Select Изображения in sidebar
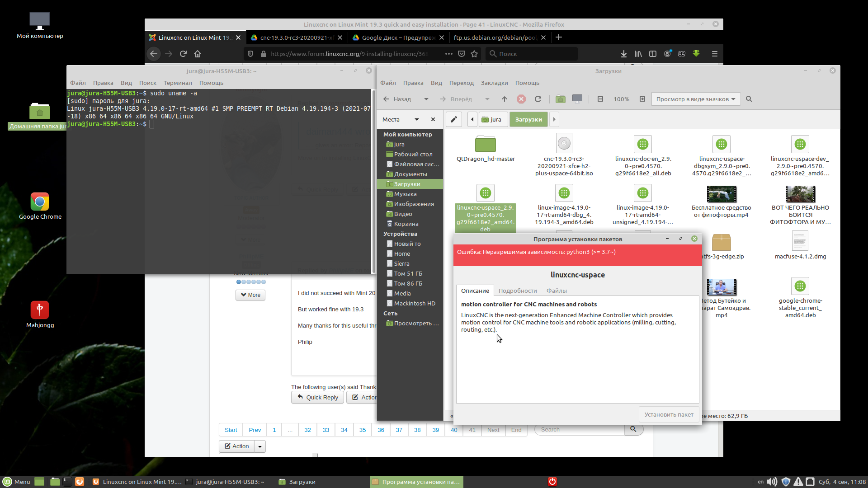This screenshot has width=868, height=488. [x=410, y=204]
